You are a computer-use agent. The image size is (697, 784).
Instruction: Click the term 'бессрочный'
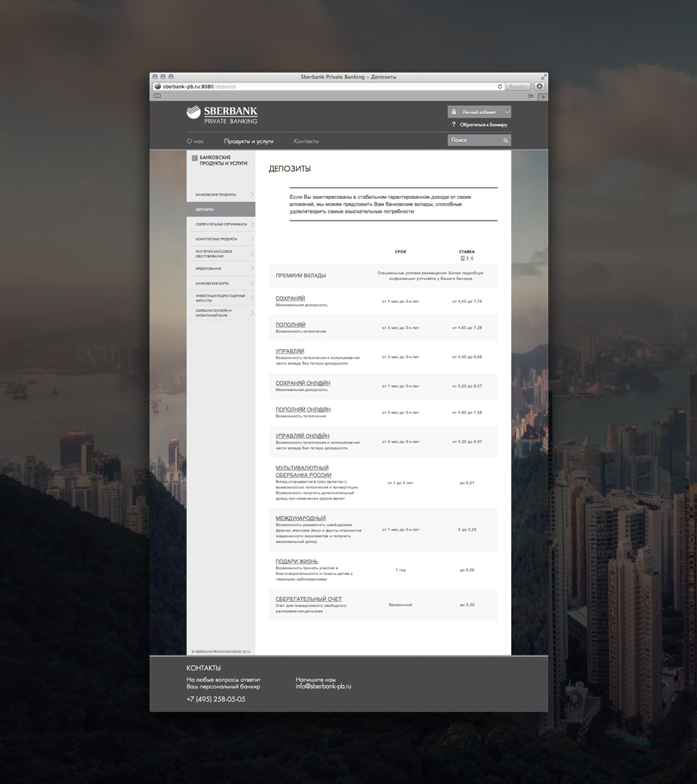pyautogui.click(x=401, y=605)
